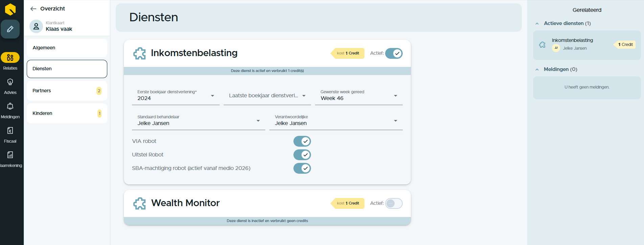Collapse the Actieve diensten section
Viewport: 644px width, 245px height.
(x=537, y=24)
